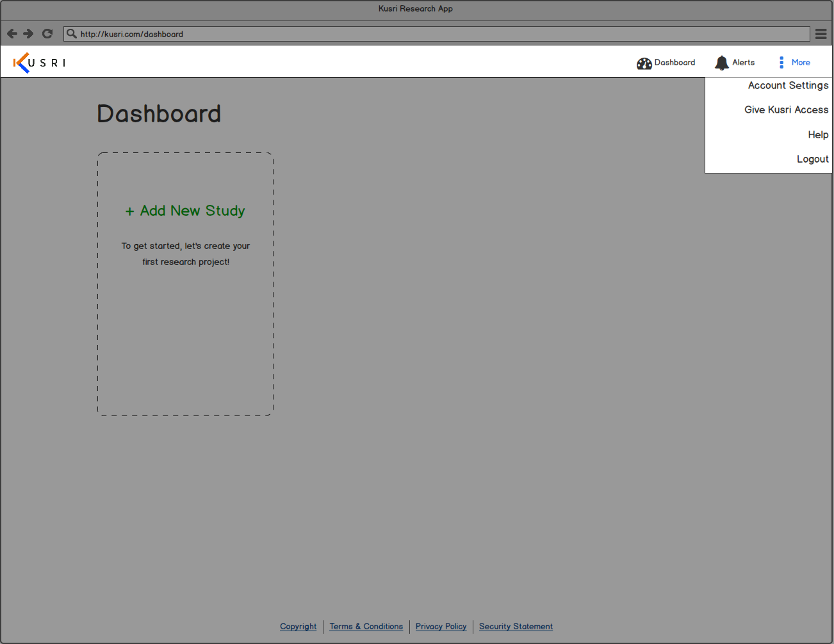Open the Security Statement link
This screenshot has height=644, width=834.
tap(516, 627)
